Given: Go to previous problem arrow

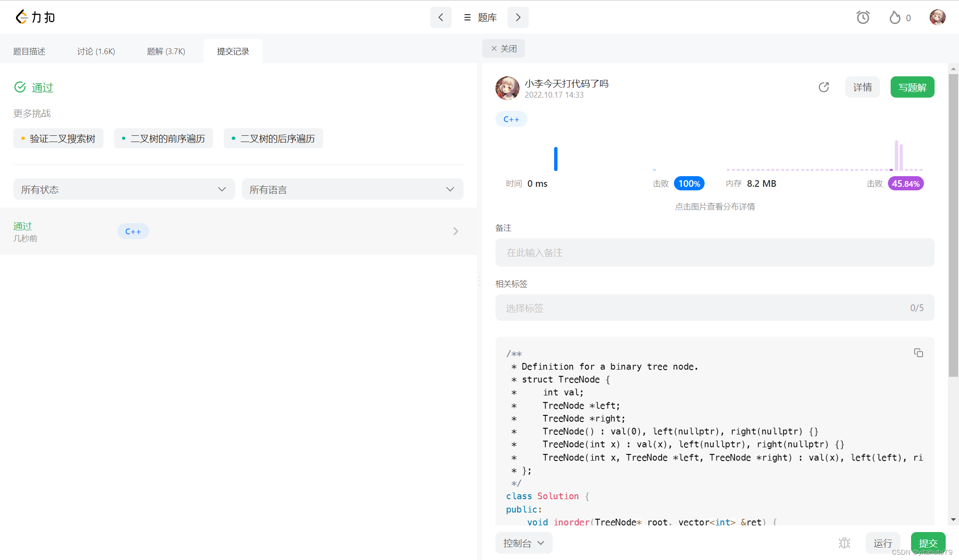Looking at the screenshot, I should (440, 17).
